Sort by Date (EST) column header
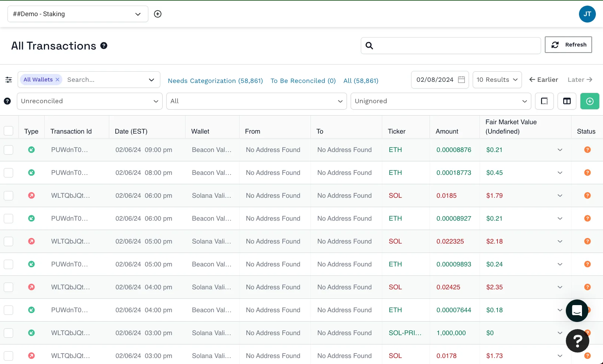 pyautogui.click(x=131, y=131)
